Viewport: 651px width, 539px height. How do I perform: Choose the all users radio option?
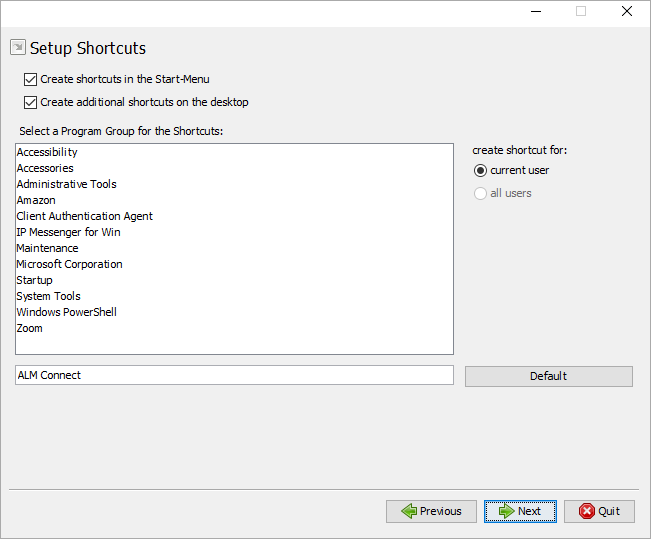[481, 193]
